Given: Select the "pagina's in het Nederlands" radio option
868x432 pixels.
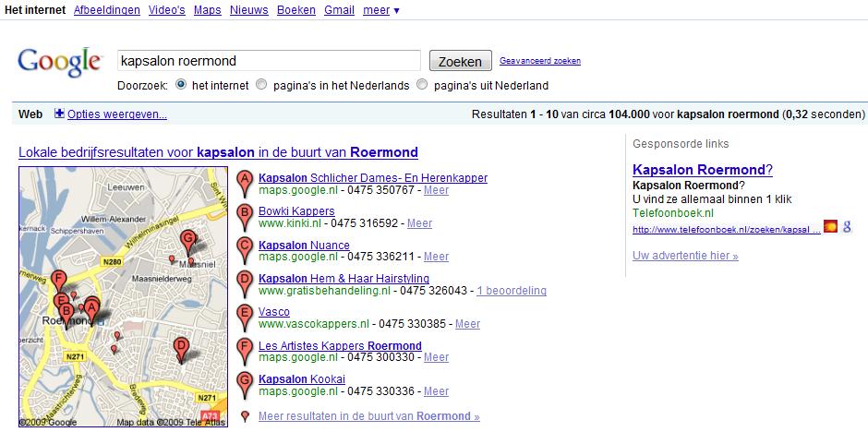Looking at the screenshot, I should coord(262,85).
